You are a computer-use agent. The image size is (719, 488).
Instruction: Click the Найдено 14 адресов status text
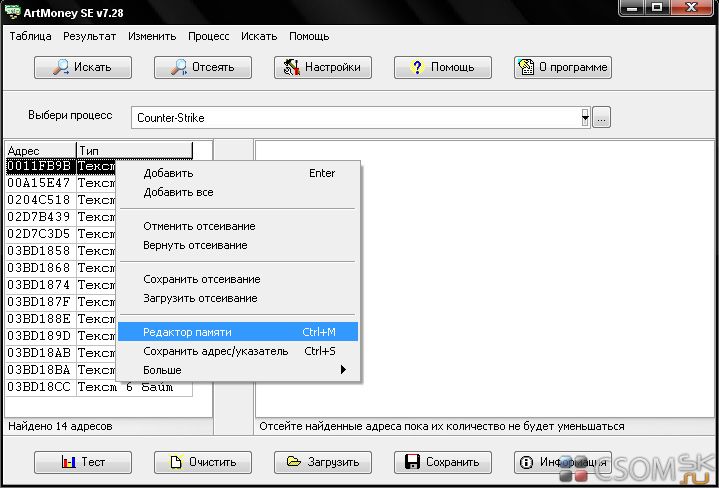click(60, 427)
